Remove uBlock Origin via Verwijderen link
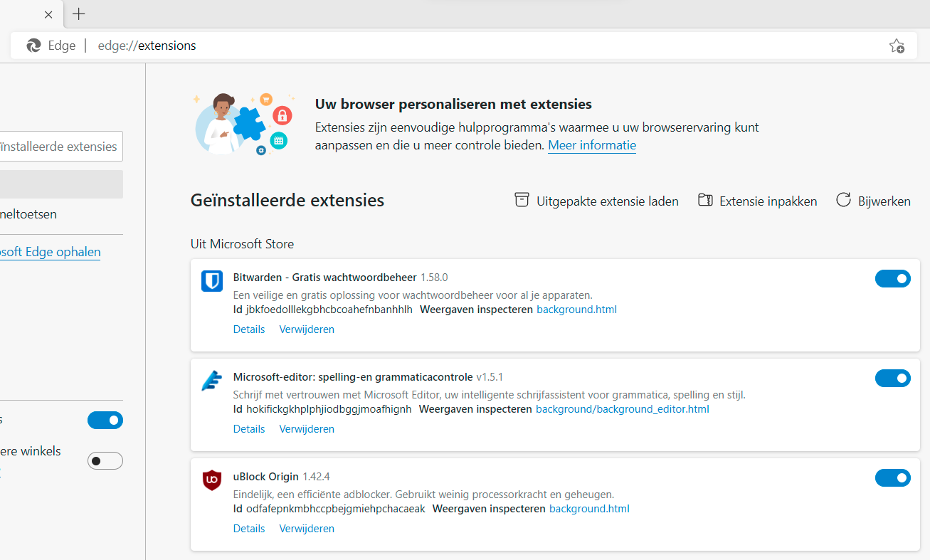 pos(307,529)
